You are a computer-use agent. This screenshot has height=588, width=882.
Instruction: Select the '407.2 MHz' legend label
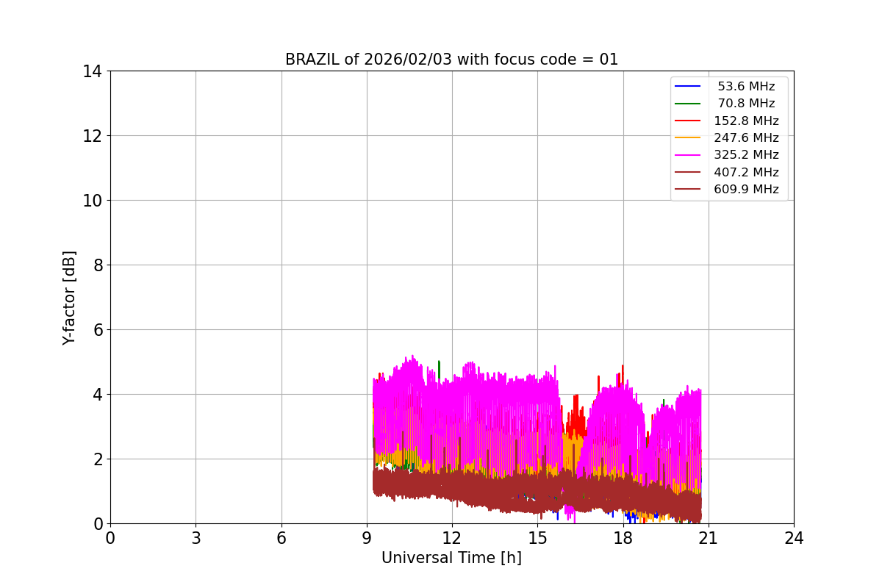point(746,172)
